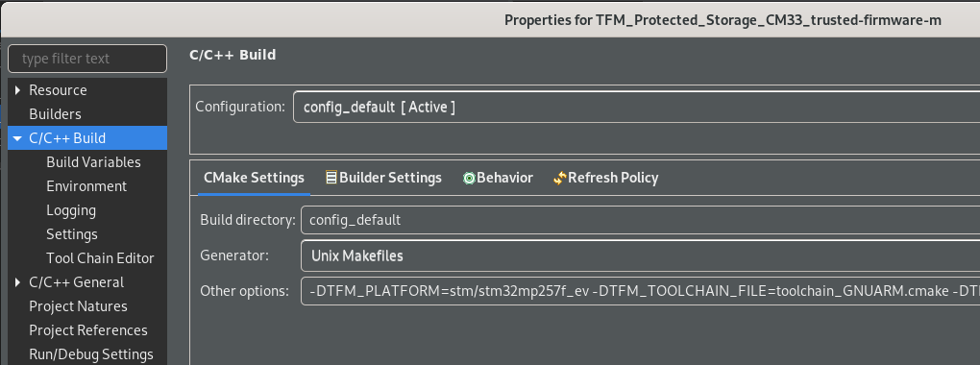This screenshot has height=365, width=980.
Task: Open the Generator combo box
Action: coord(640,255)
